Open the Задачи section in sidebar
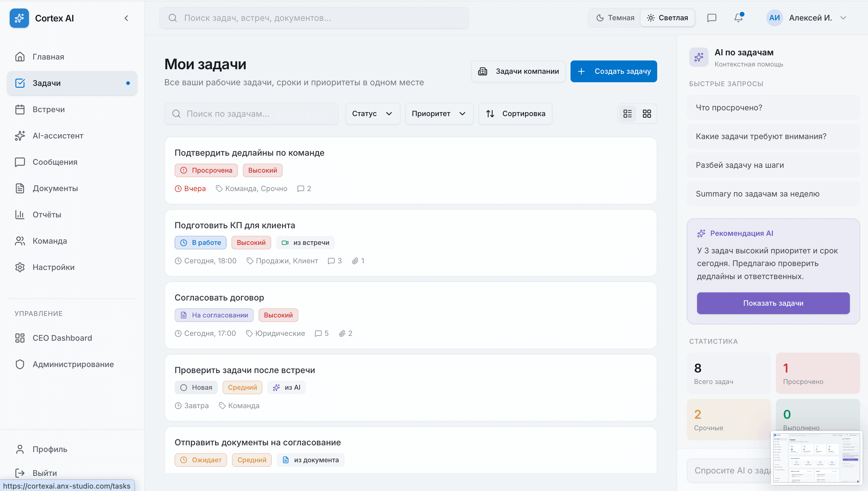This screenshot has width=868, height=491. [47, 83]
